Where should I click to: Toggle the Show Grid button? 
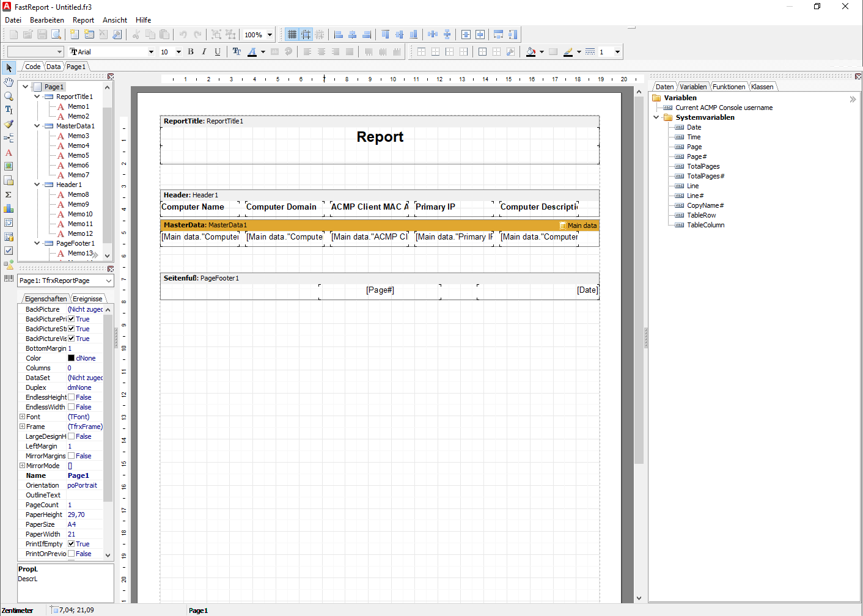point(293,34)
